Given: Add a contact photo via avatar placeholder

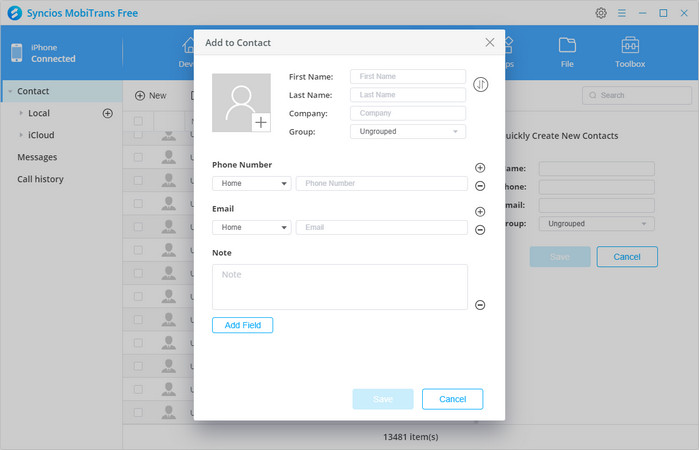Looking at the screenshot, I should 241,103.
